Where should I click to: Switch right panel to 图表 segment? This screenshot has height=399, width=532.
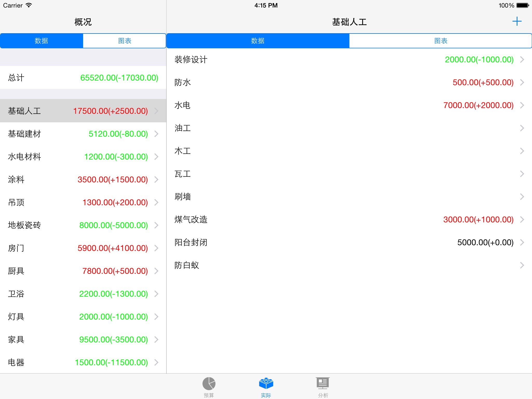click(441, 41)
